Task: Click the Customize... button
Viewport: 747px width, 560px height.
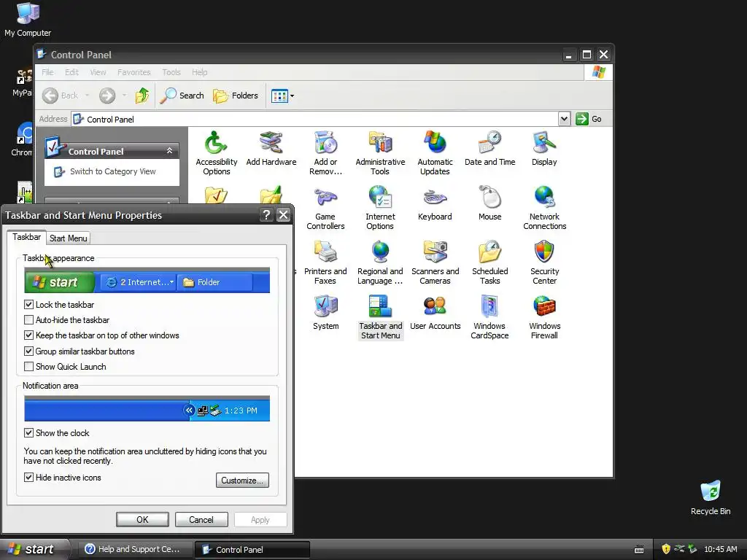Action: 242,481
